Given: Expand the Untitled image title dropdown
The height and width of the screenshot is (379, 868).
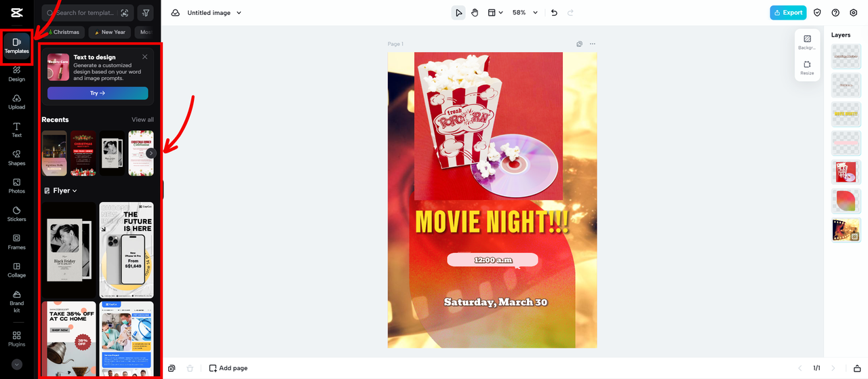Looking at the screenshot, I should pyautogui.click(x=239, y=13).
